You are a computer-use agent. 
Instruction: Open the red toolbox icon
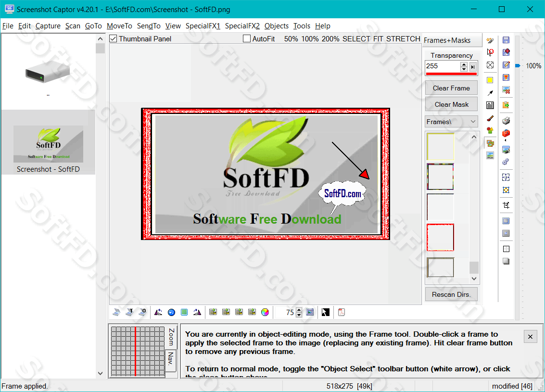(x=506, y=133)
